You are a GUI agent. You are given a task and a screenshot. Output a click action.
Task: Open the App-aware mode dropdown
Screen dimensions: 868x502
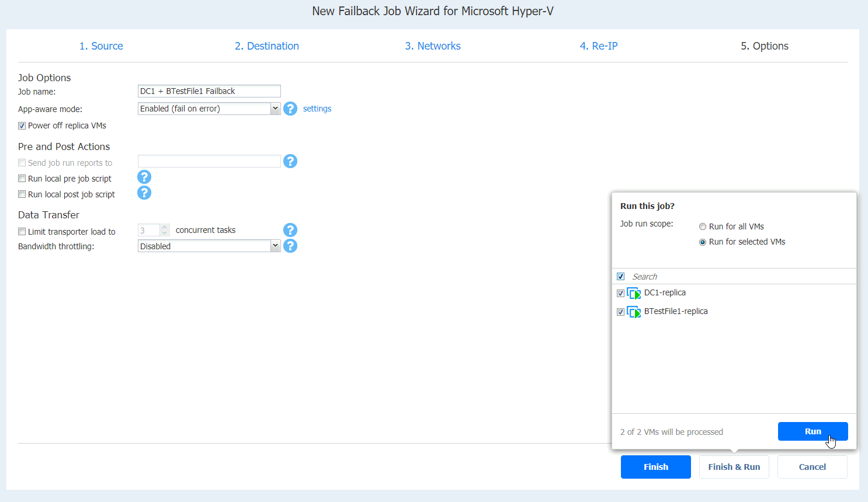(275, 109)
